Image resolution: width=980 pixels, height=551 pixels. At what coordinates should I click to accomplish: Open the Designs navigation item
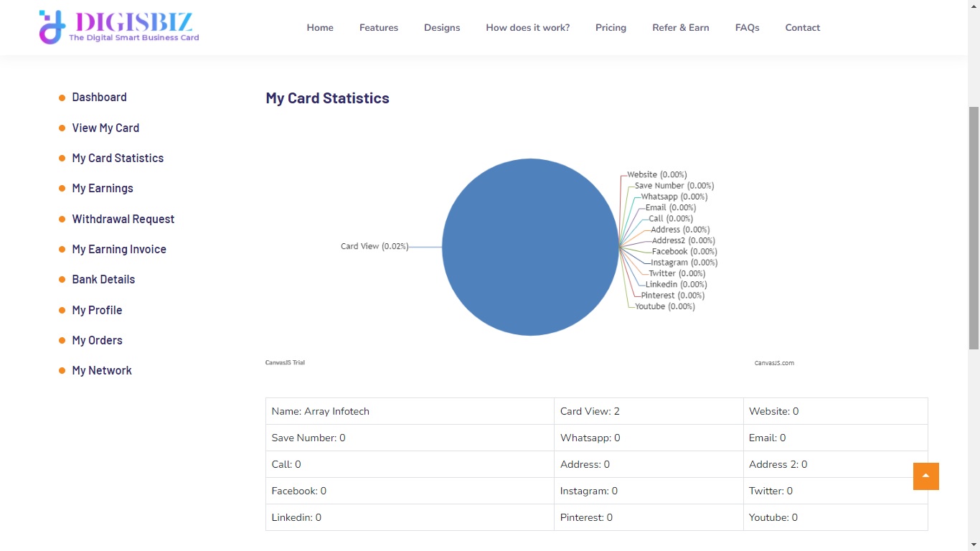pyautogui.click(x=442, y=28)
